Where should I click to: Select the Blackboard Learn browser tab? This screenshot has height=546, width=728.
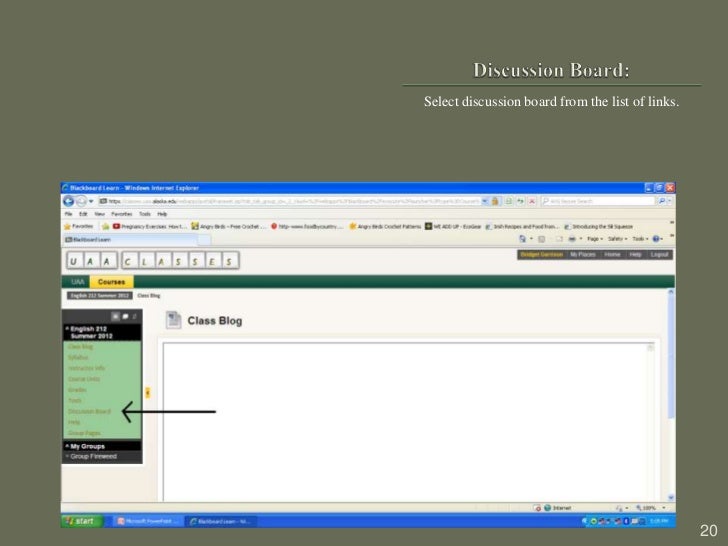130,240
